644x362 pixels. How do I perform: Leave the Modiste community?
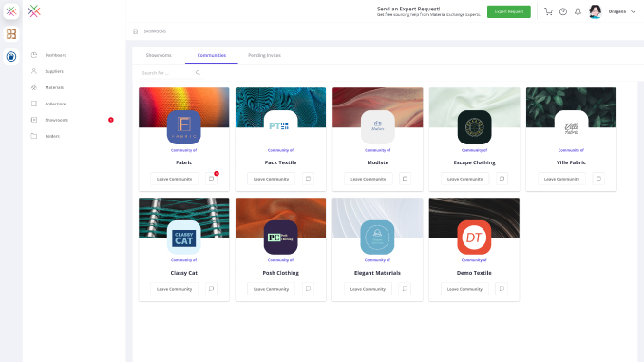coord(368,179)
